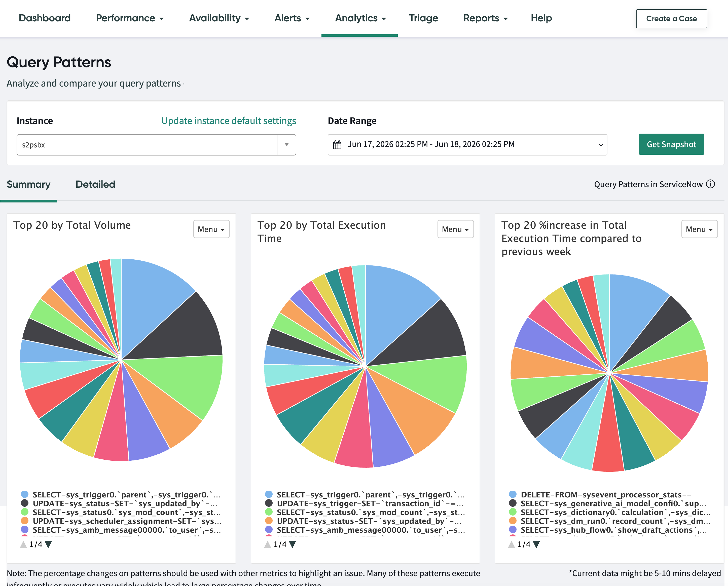Toggle SELECT-sys_hub_flow0 show_draft_actions legend item
The image size is (728, 586).
pos(608,530)
